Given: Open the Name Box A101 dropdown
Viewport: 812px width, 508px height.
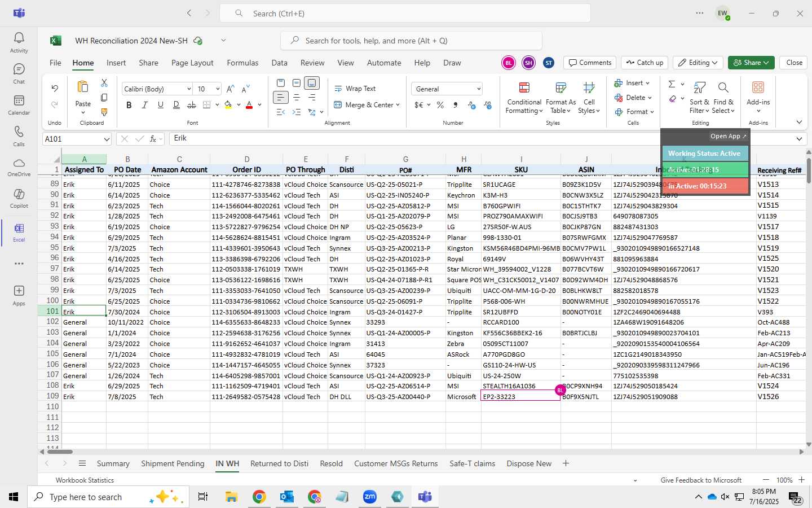Looking at the screenshot, I should click(106, 139).
